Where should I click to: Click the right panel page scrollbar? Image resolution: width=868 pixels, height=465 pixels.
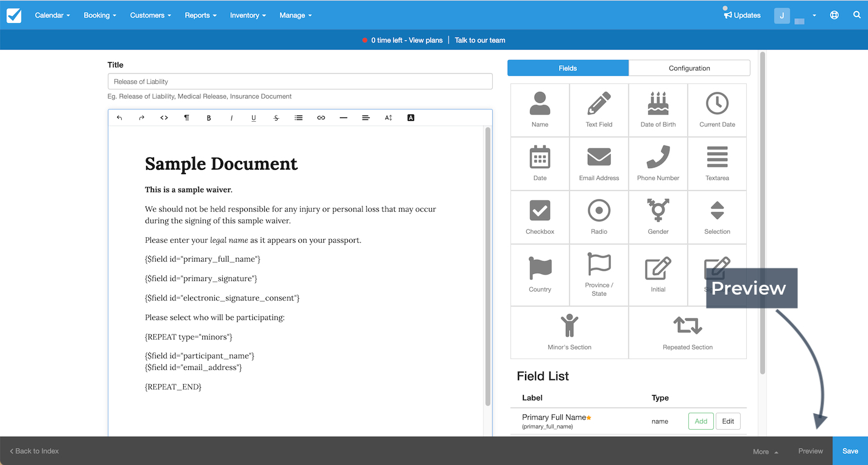pyautogui.click(x=762, y=213)
